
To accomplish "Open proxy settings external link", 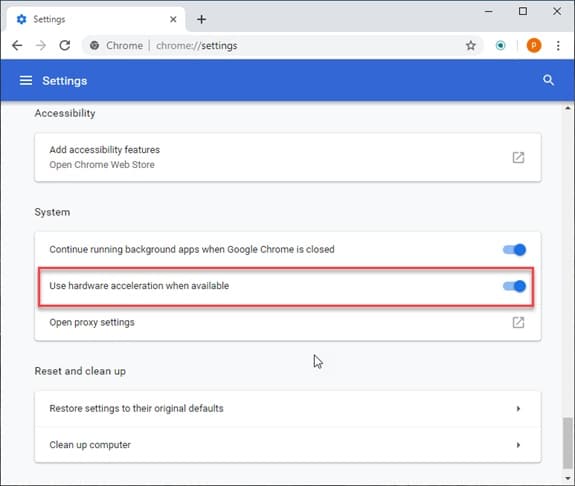I will pyautogui.click(x=518, y=322).
